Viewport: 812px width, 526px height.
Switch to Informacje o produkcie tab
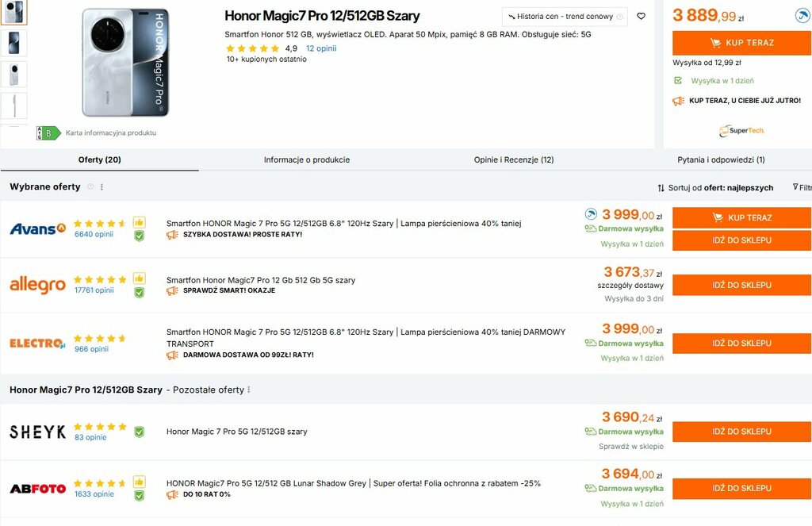307,159
